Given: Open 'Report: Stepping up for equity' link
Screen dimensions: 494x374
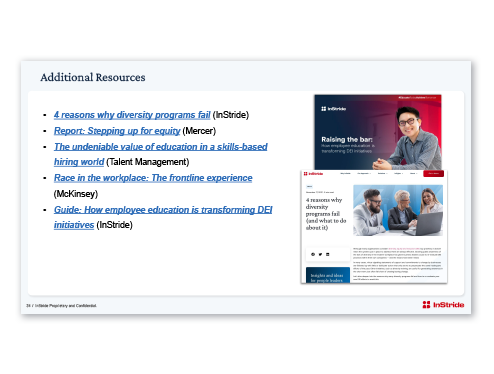Looking at the screenshot, I should coord(117,131).
